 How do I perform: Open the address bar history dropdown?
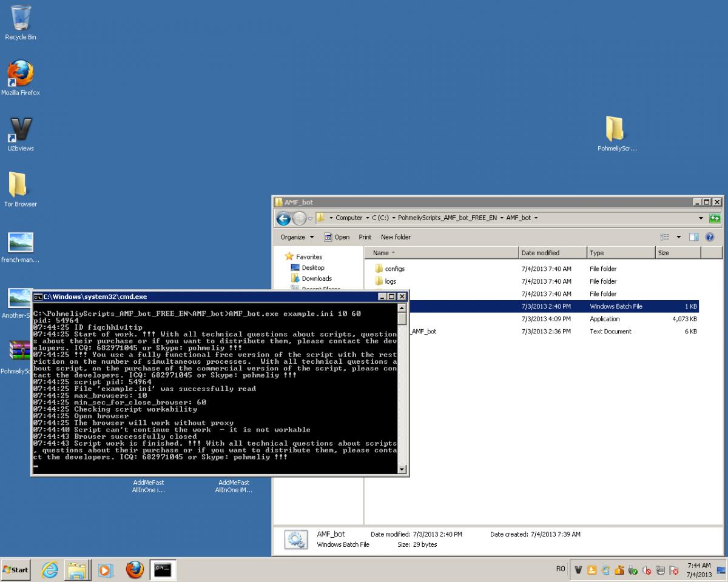701,218
